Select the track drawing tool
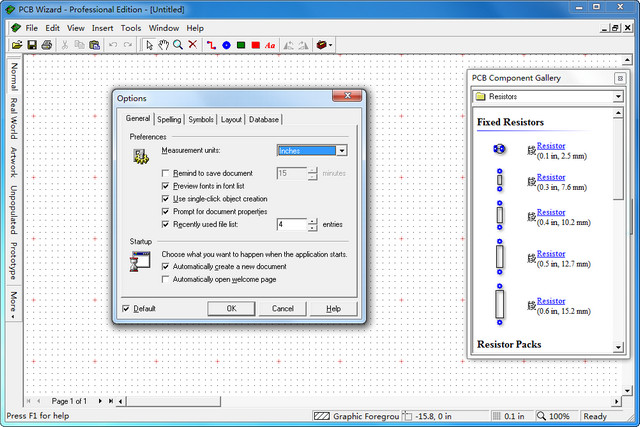This screenshot has width=640, height=427. point(211,45)
